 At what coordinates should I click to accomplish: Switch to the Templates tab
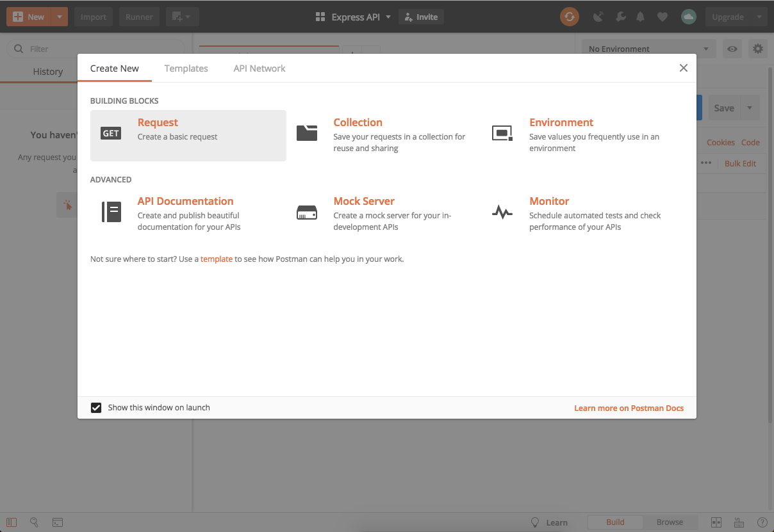[x=186, y=68]
